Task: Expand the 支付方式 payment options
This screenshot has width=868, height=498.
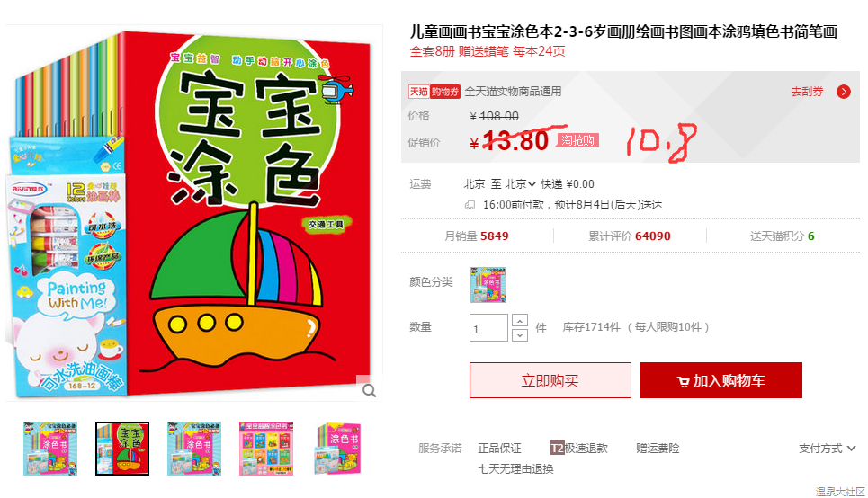Action: (827, 449)
